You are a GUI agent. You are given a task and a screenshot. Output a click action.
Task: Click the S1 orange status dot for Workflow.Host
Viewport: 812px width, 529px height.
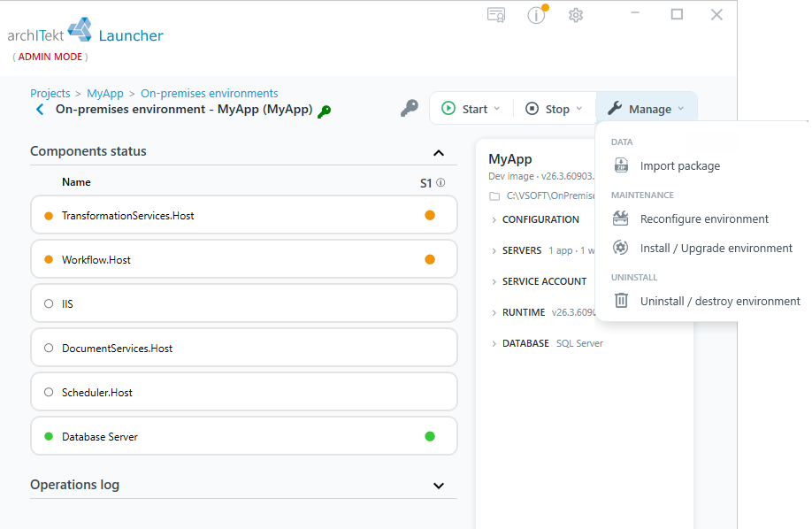pos(430,259)
